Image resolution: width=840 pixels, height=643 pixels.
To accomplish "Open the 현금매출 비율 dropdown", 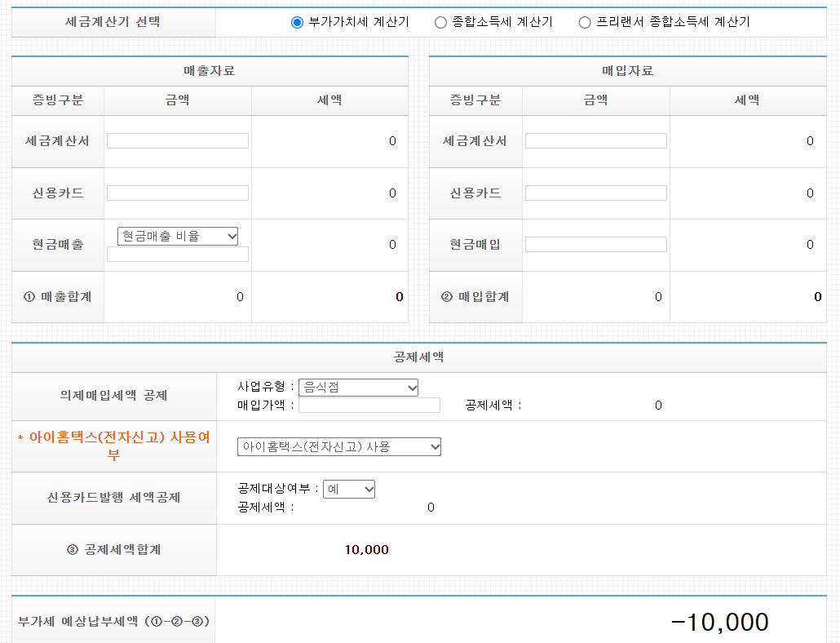I will 177,236.
